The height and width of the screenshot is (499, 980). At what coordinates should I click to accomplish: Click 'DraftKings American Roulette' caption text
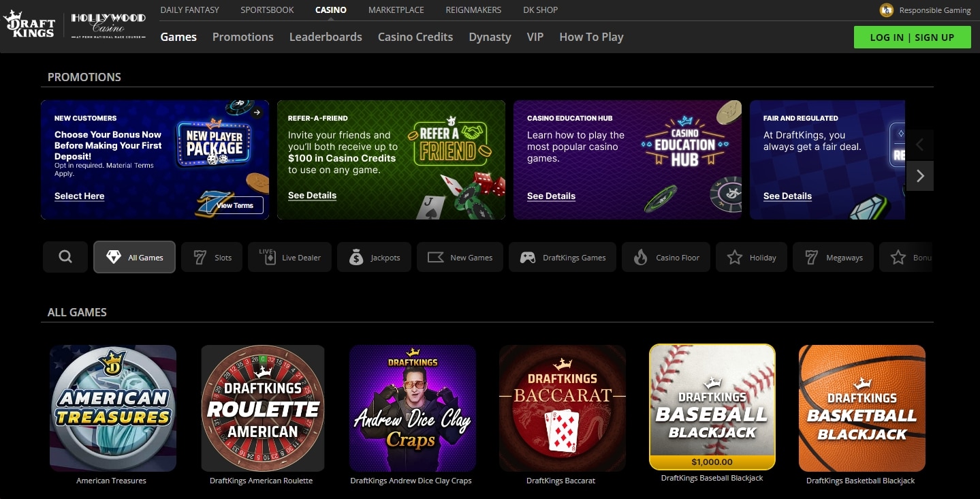(x=262, y=481)
